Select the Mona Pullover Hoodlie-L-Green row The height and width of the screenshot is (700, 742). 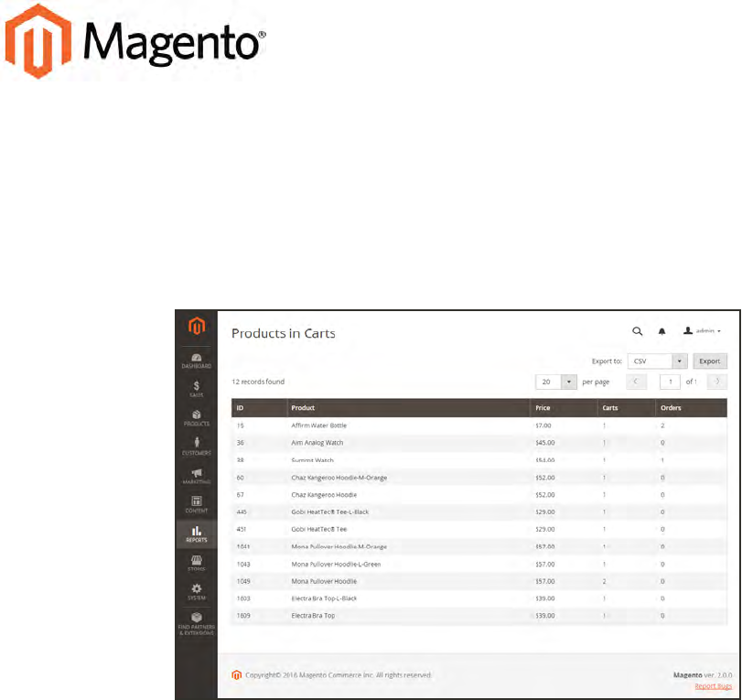click(x=479, y=565)
